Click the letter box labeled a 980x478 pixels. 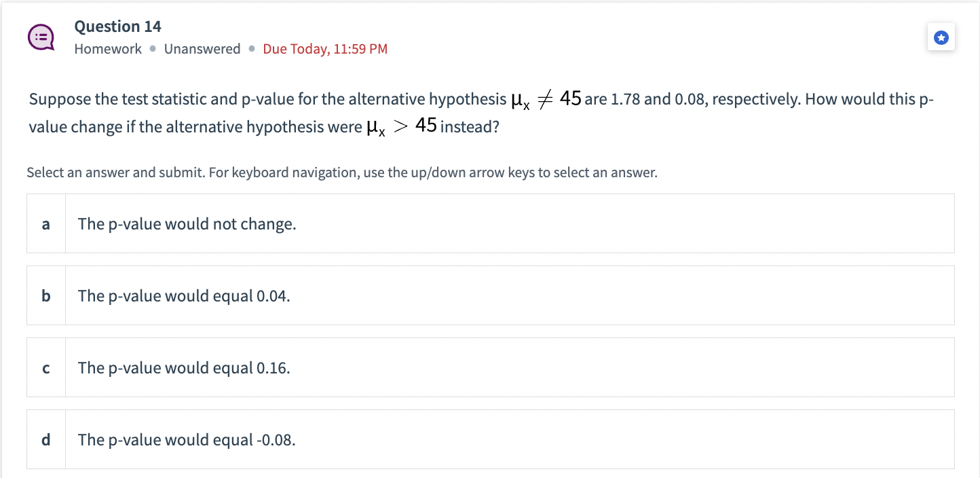[45, 223]
